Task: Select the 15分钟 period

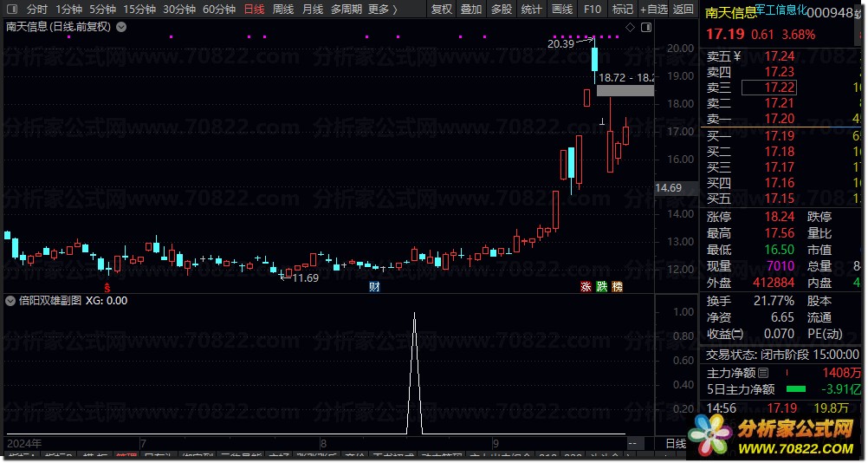Action: 139,10
